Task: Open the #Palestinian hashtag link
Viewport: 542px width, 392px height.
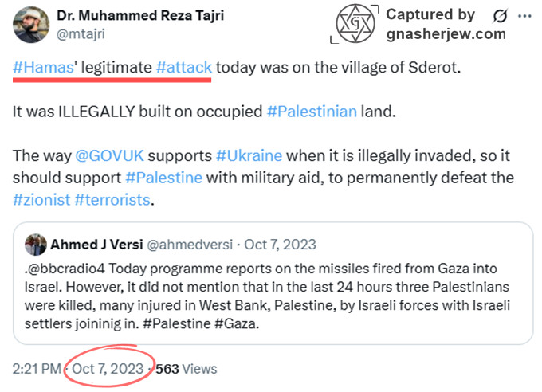Action: point(312,111)
